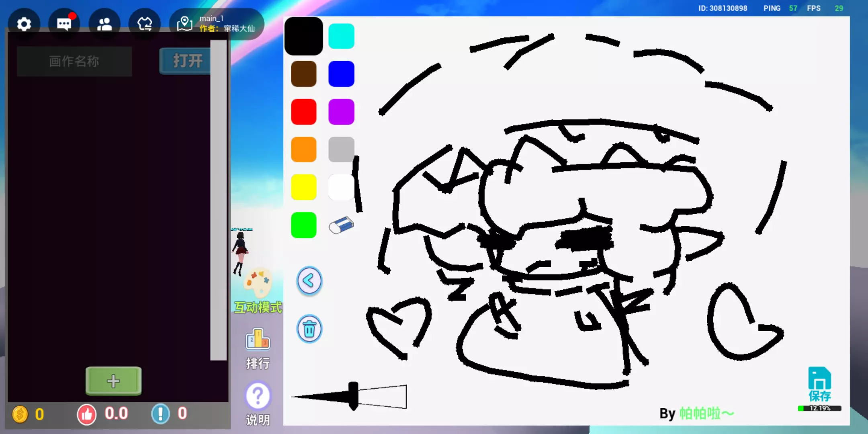
Task: Open the settings gear icon
Action: coord(24,24)
